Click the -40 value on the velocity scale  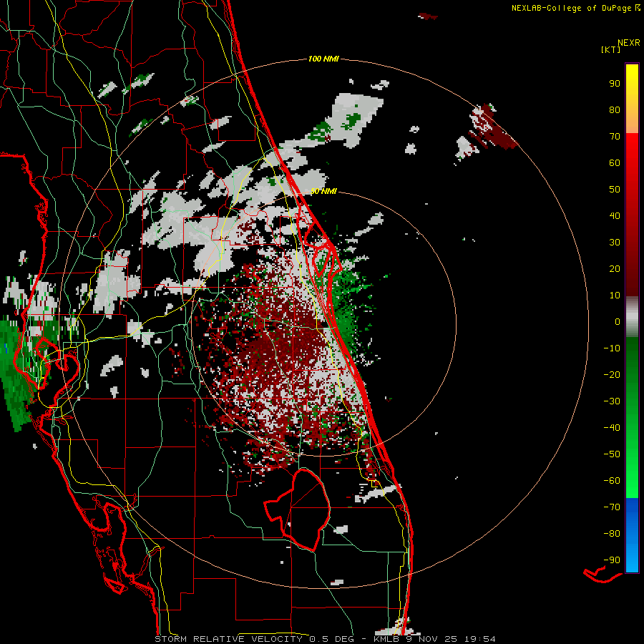tap(612, 428)
